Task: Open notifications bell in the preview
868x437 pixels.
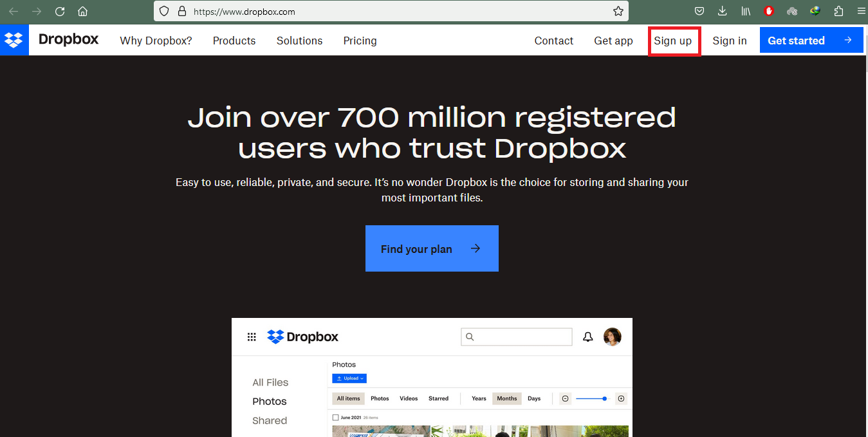Action: [x=587, y=337]
